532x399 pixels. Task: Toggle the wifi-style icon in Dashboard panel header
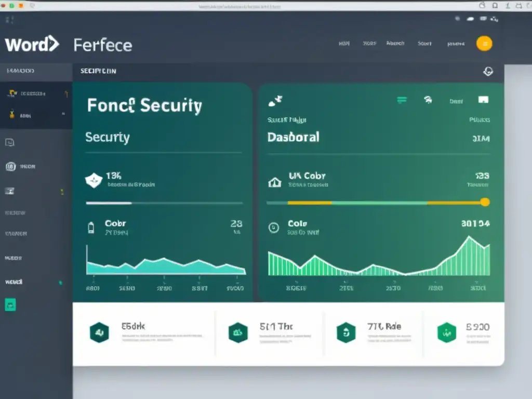428,100
